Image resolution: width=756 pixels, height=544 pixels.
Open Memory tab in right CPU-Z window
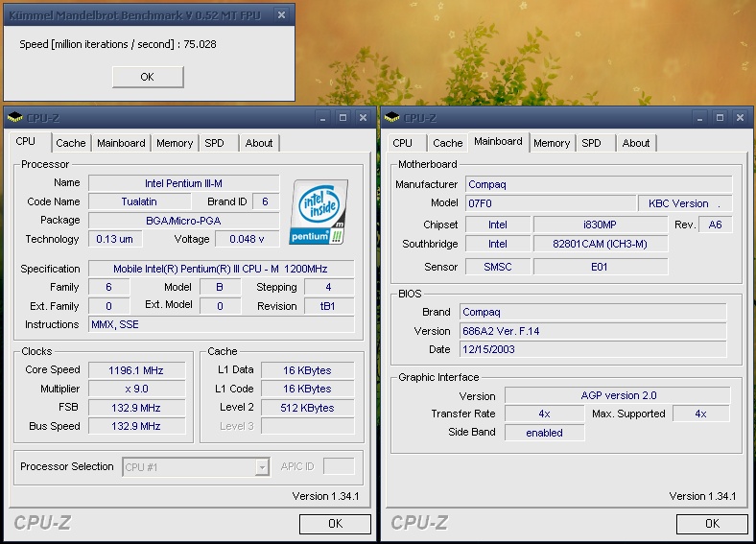[552, 143]
